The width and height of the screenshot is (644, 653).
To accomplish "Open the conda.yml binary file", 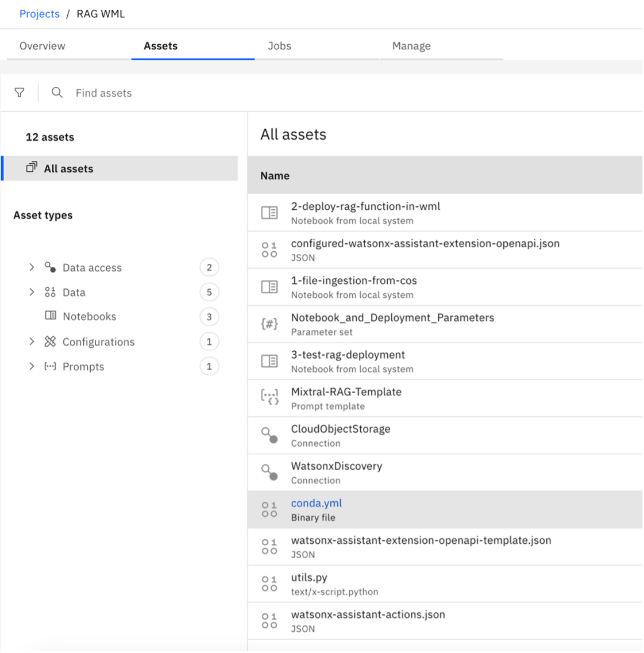I will (x=316, y=503).
